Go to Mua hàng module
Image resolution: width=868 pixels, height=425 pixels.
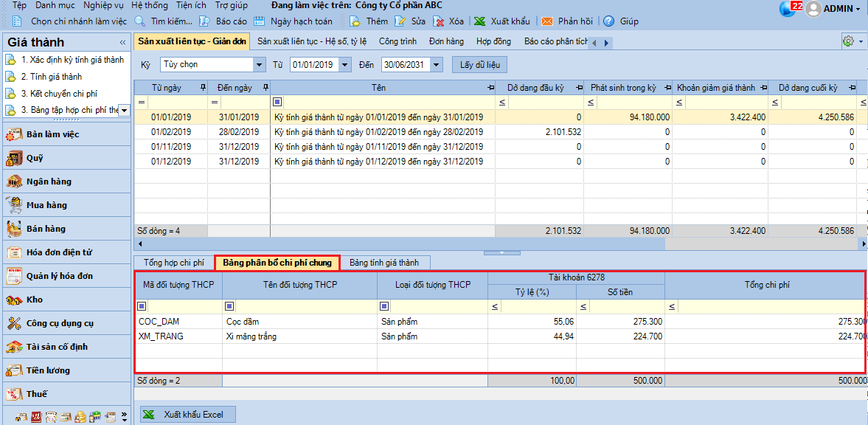(46, 205)
